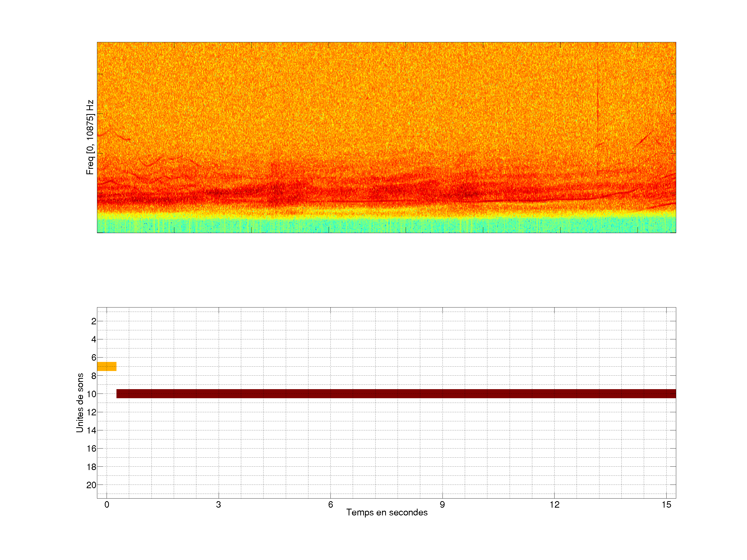Image resolution: width=747 pixels, height=560 pixels.
Task: Click the y-axis tick label 2
Action: coord(94,321)
